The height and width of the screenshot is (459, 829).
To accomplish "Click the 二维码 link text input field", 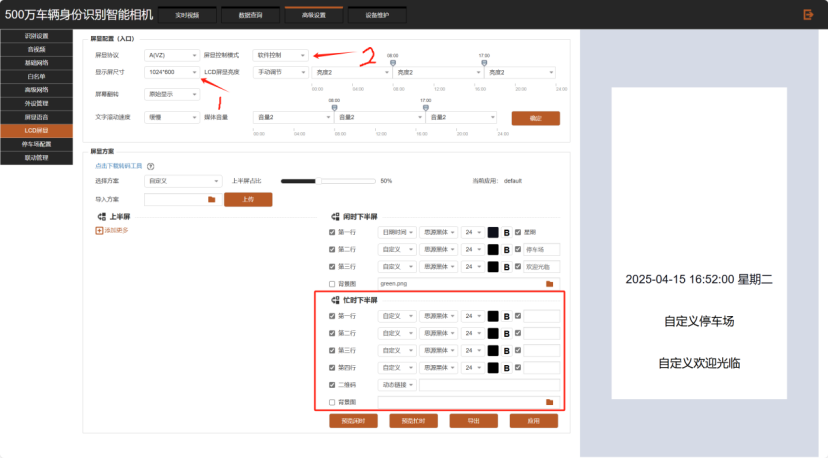I will tap(489, 385).
